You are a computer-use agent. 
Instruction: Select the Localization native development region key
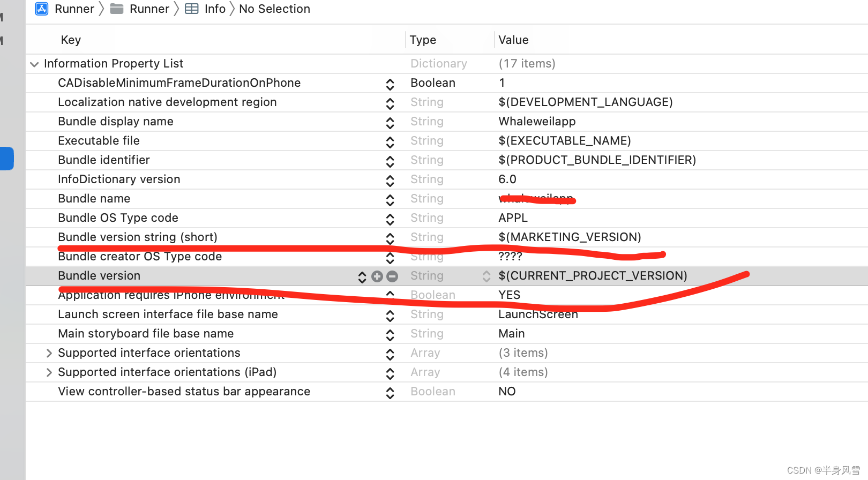pyautogui.click(x=167, y=102)
